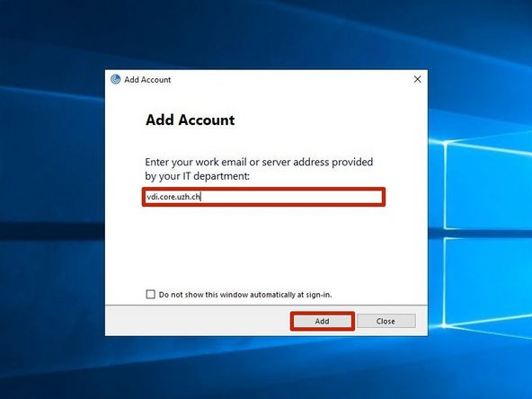Focus the server address input field
Image resolution: width=532 pixels, height=399 pixels.
point(263,197)
